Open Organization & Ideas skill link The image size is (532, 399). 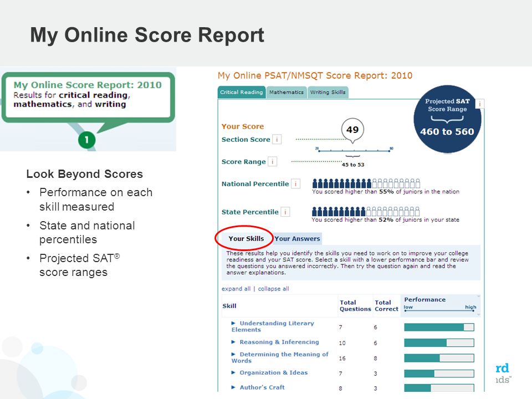coord(273,372)
